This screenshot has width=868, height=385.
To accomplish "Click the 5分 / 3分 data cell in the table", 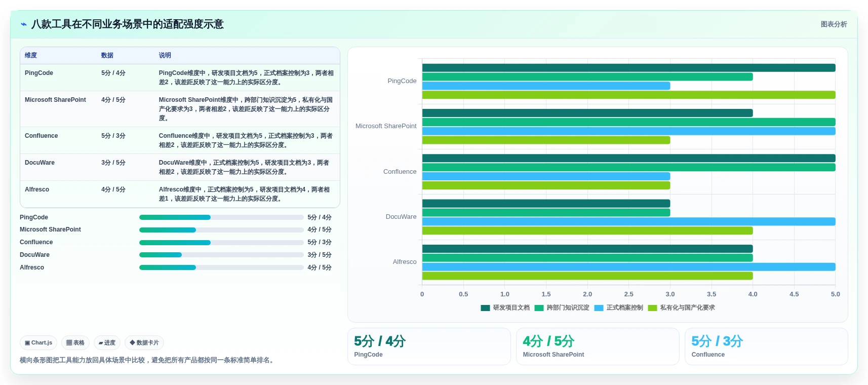I will coord(113,136).
